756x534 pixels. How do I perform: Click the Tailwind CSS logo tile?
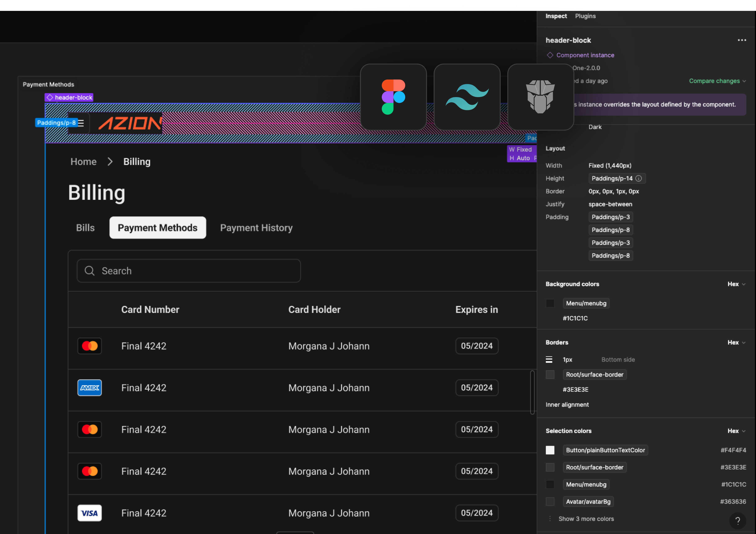click(467, 97)
